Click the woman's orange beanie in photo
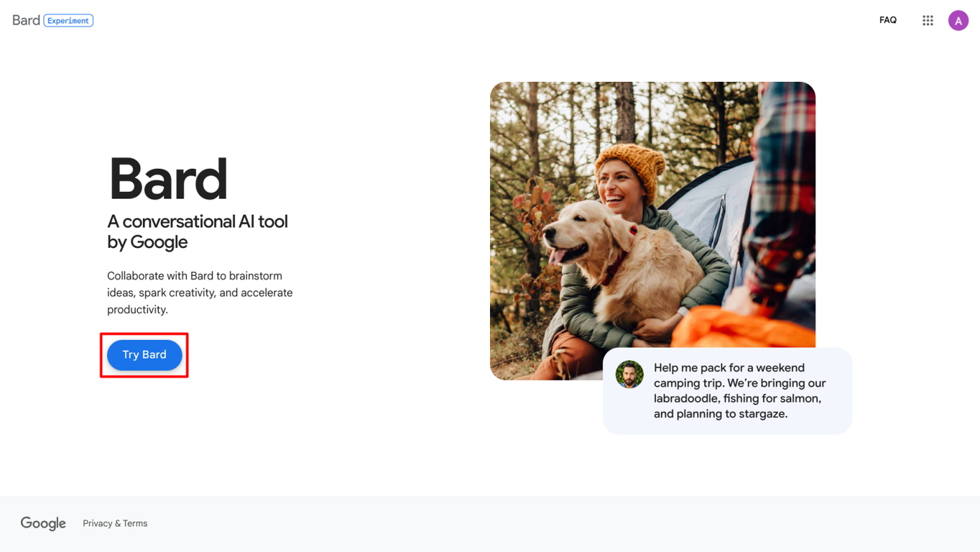The image size is (980, 552). pos(629,166)
